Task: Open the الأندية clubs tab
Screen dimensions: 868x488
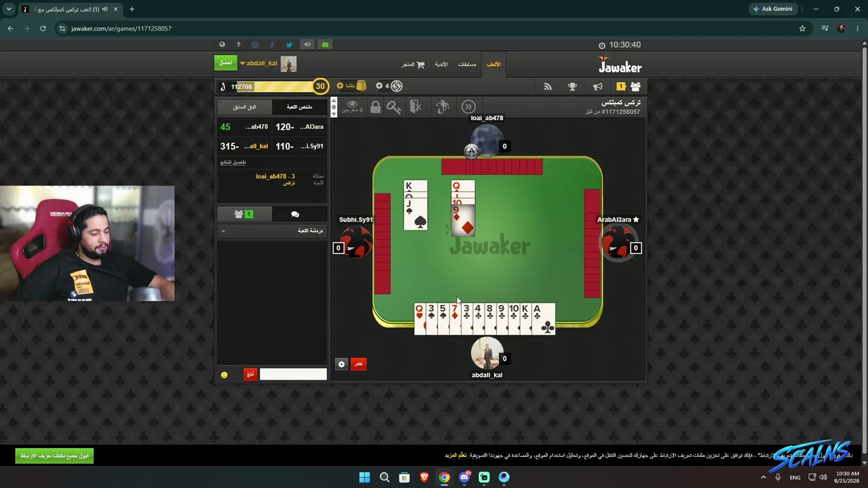Action: point(441,64)
